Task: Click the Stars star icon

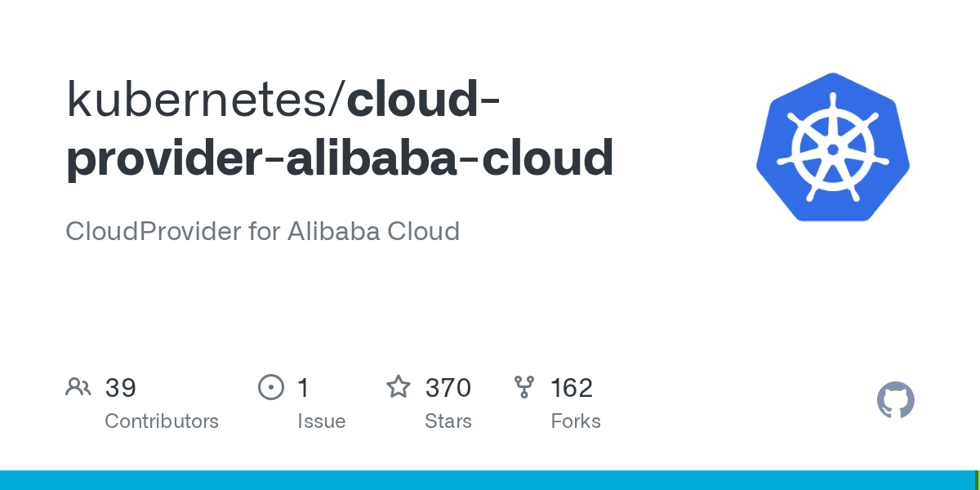Action: [399, 387]
